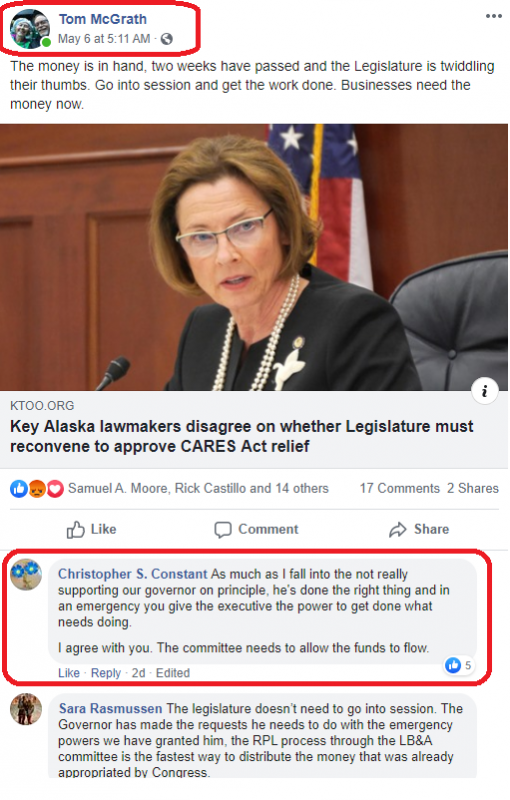Click the Comment button with speech bubble
This screenshot has height=800, width=510.
click(x=256, y=529)
